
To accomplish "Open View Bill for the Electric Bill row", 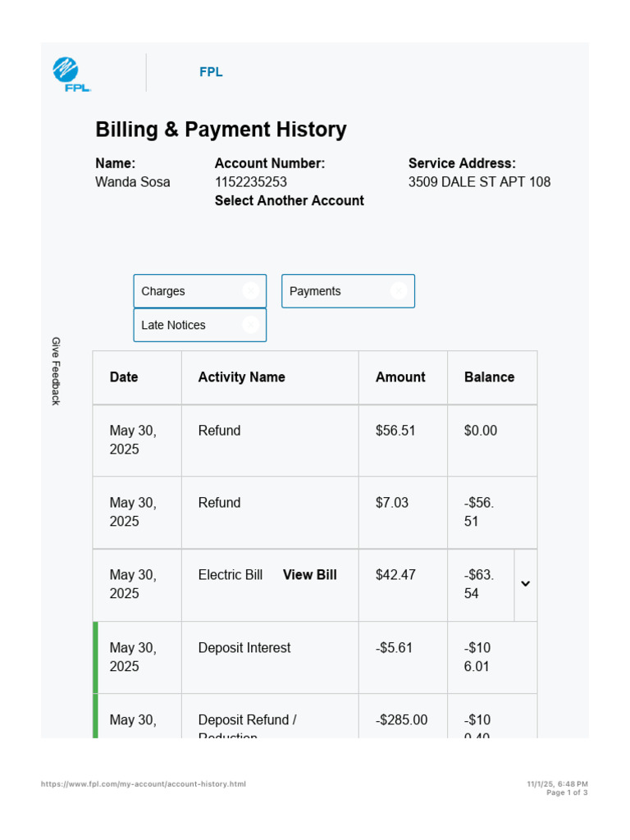I will tap(309, 575).
